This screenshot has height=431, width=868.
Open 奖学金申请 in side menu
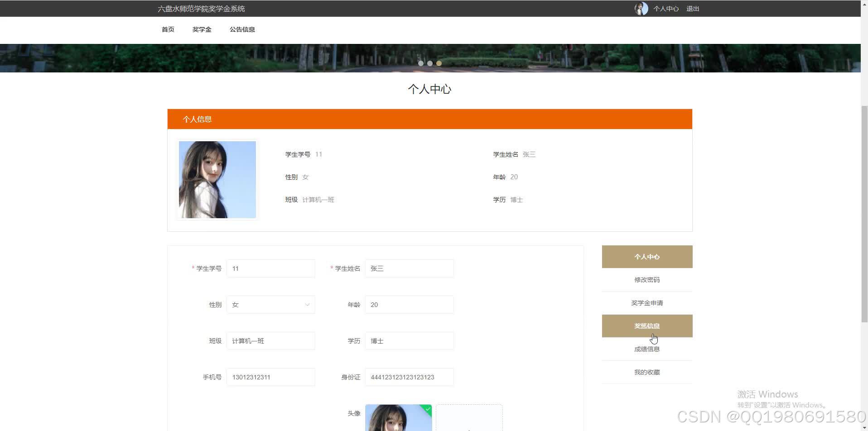[x=647, y=303]
